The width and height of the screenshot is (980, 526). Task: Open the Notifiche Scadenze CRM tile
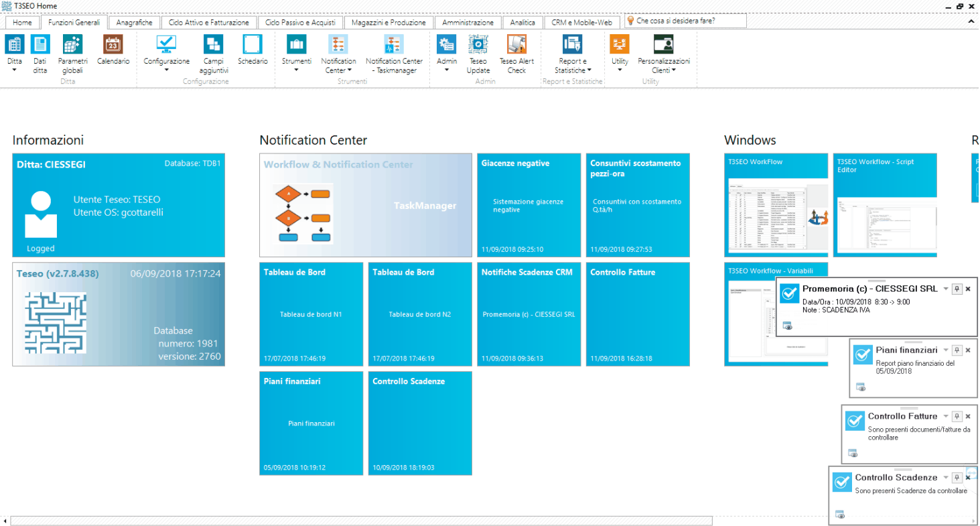pos(529,314)
